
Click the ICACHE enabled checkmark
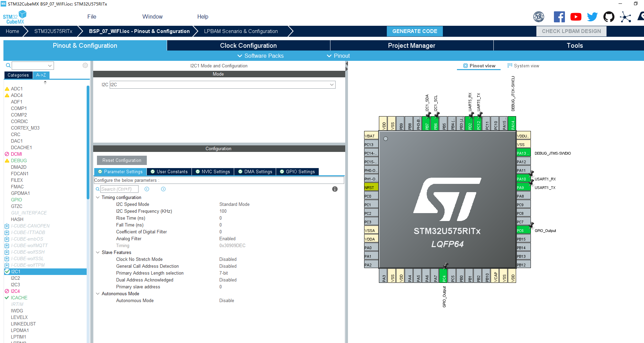click(7, 298)
